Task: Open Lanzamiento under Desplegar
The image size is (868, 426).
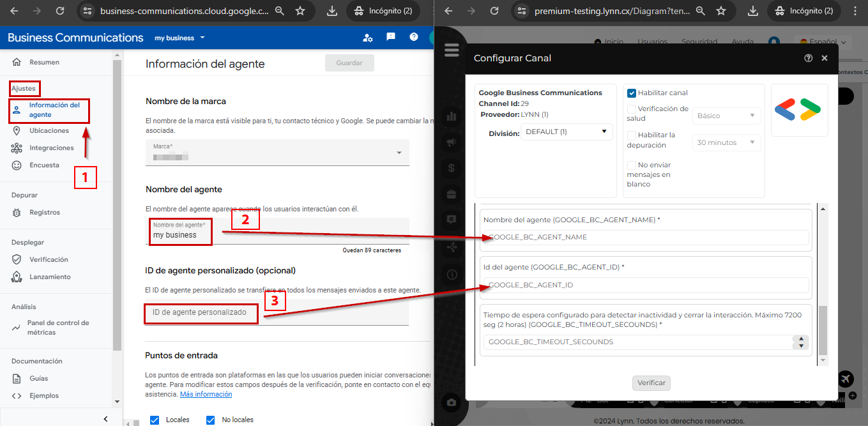Action: [x=50, y=277]
